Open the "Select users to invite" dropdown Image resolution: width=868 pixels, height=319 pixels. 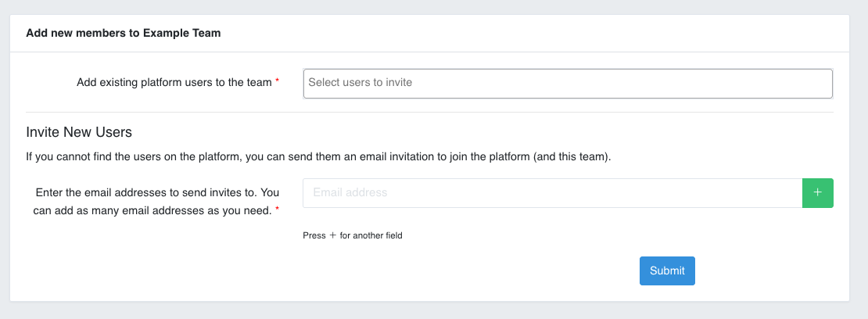pyautogui.click(x=567, y=83)
